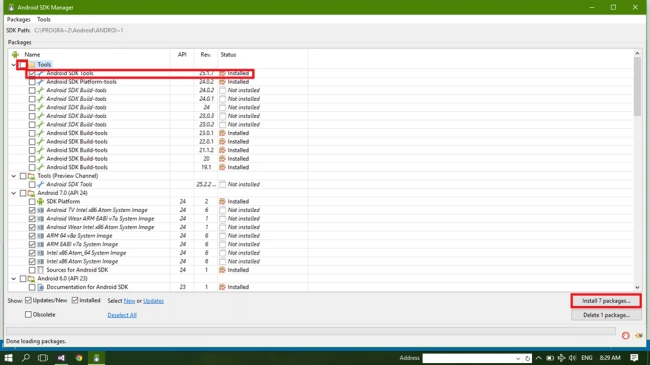Open Task View on the taskbar
The image size is (650, 365).
coord(43,358)
